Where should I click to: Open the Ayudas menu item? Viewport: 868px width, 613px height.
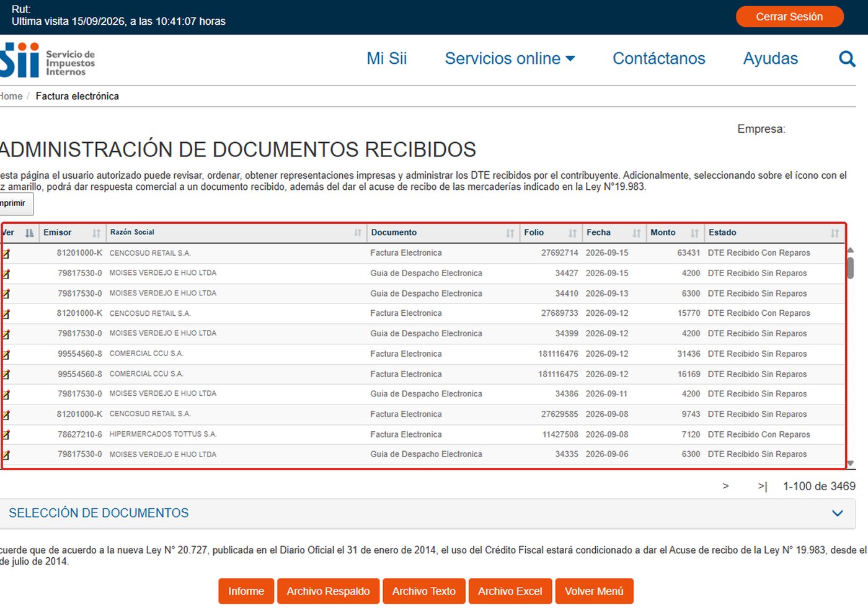coord(771,58)
